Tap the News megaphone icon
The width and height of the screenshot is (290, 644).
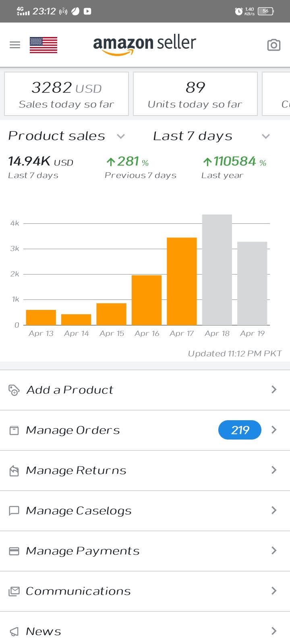tap(14, 632)
